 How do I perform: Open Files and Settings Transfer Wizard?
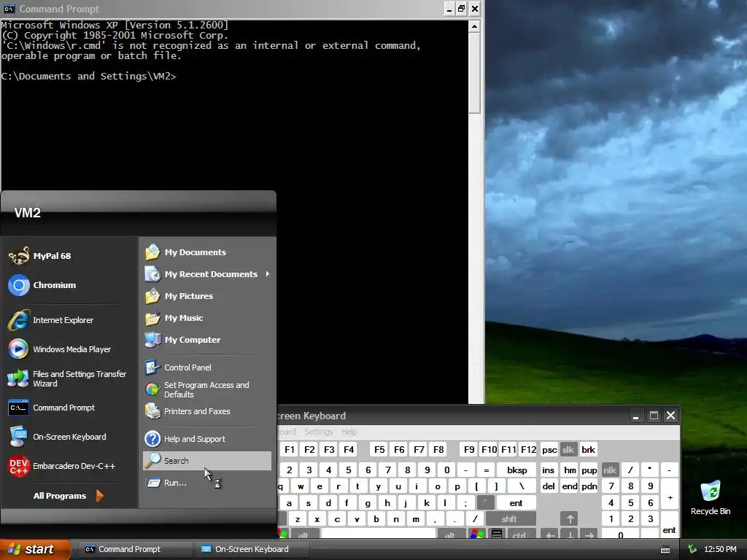pyautogui.click(x=69, y=378)
